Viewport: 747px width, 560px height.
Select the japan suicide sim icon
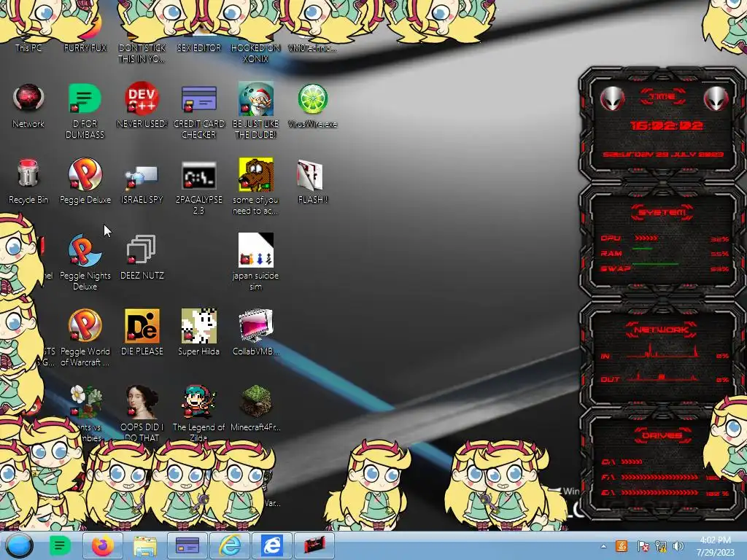pos(256,262)
